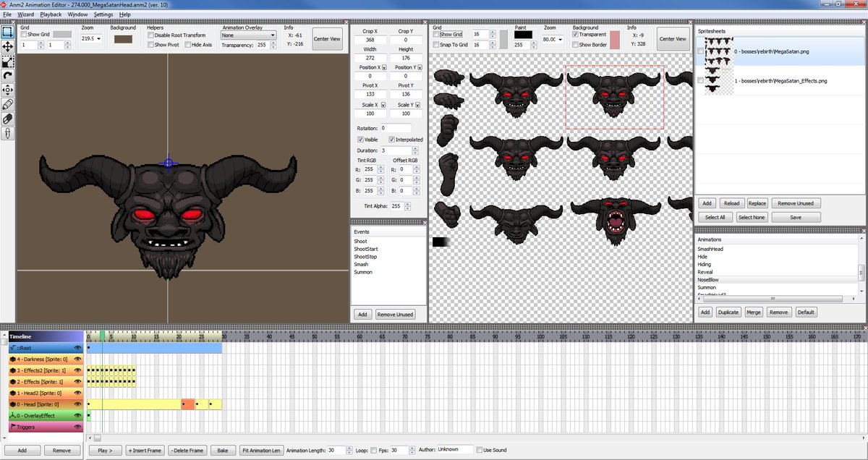Click the Effects2 layer cube icon

coord(12,370)
